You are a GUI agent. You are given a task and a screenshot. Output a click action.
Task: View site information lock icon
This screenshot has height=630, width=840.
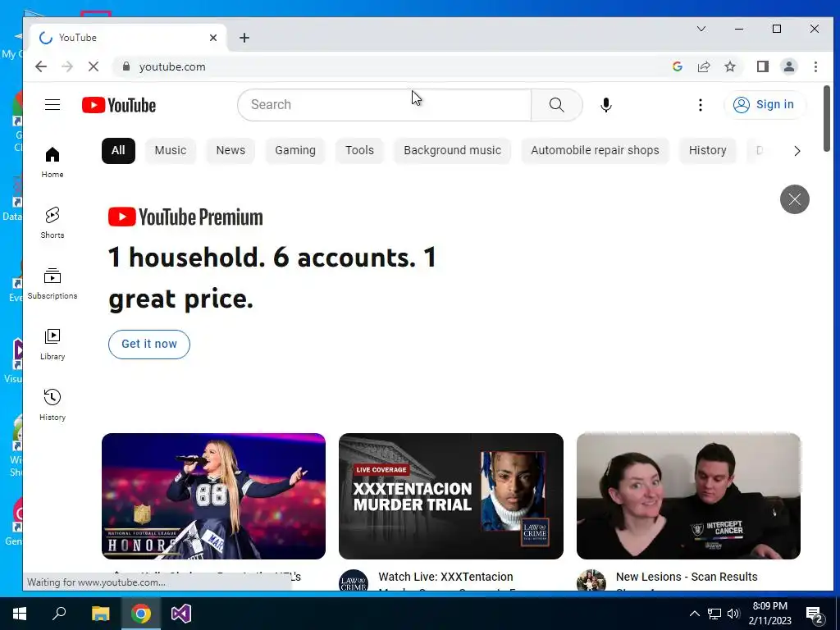click(x=126, y=66)
